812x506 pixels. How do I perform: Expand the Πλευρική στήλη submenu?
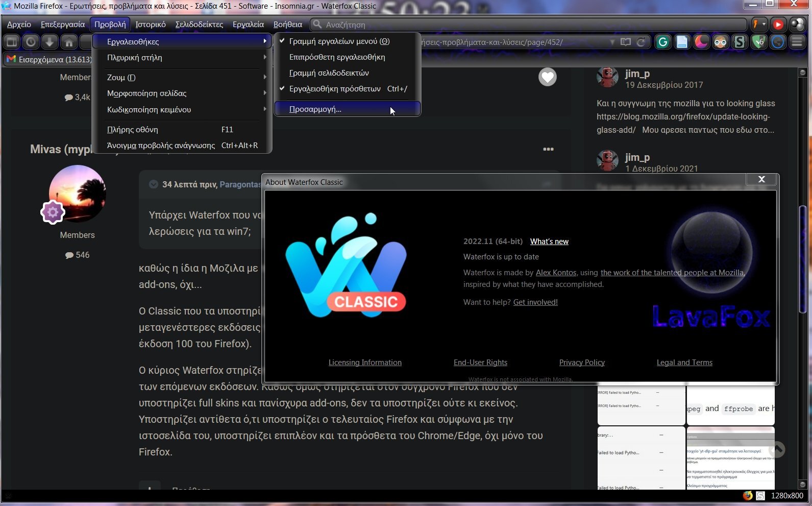(x=182, y=58)
